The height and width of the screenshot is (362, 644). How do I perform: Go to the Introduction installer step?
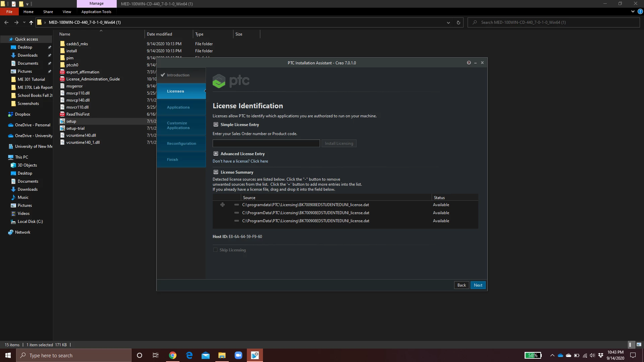(178, 75)
